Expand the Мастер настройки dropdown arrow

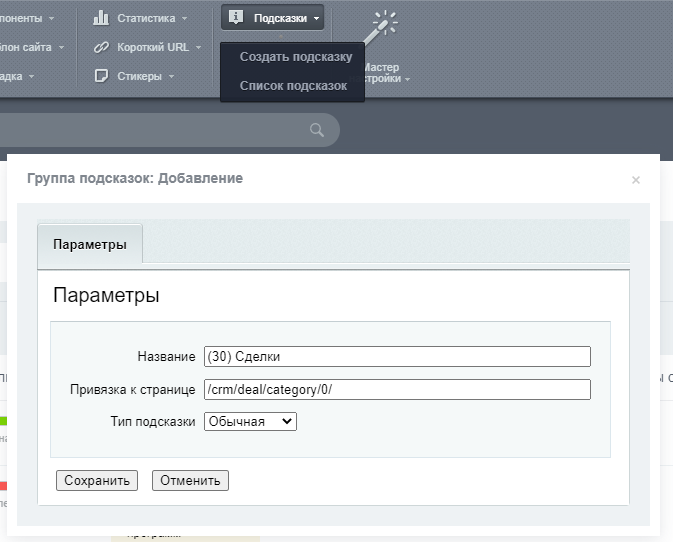pyautogui.click(x=407, y=79)
